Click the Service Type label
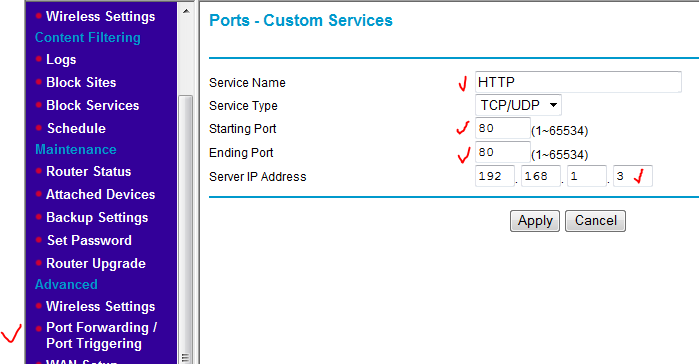Screen dimensions: 699x364 pos(243,106)
